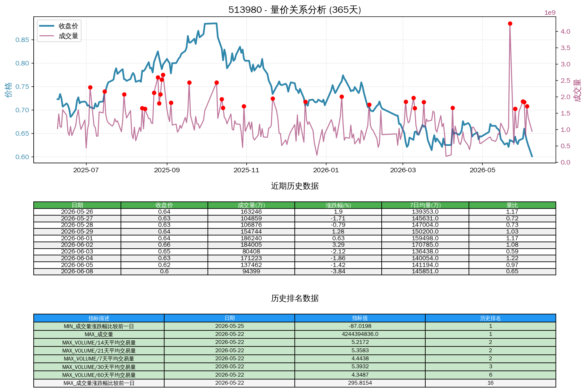Image resolution: width=586 pixels, height=392 pixels.
Task: Click the MAX_成交量 row label
Action: [99, 334]
